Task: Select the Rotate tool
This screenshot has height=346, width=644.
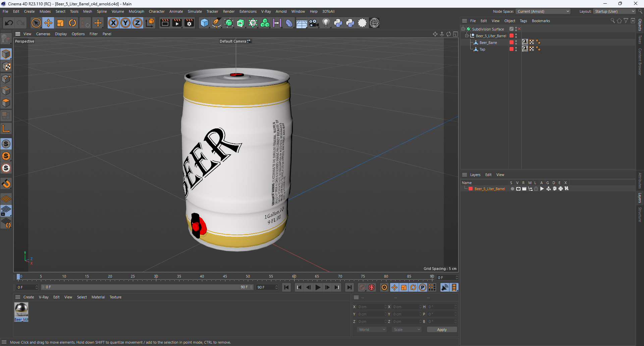Action: tap(72, 23)
